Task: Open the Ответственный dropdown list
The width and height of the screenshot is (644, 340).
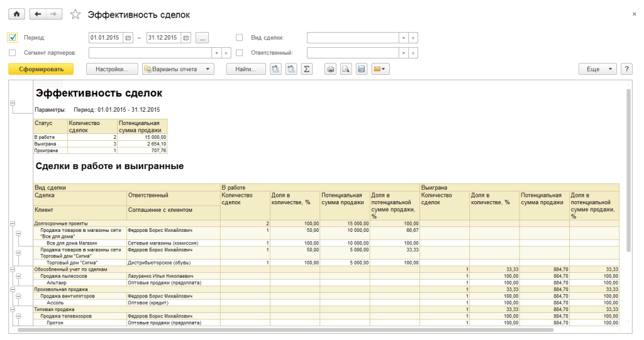Action: 403,53
